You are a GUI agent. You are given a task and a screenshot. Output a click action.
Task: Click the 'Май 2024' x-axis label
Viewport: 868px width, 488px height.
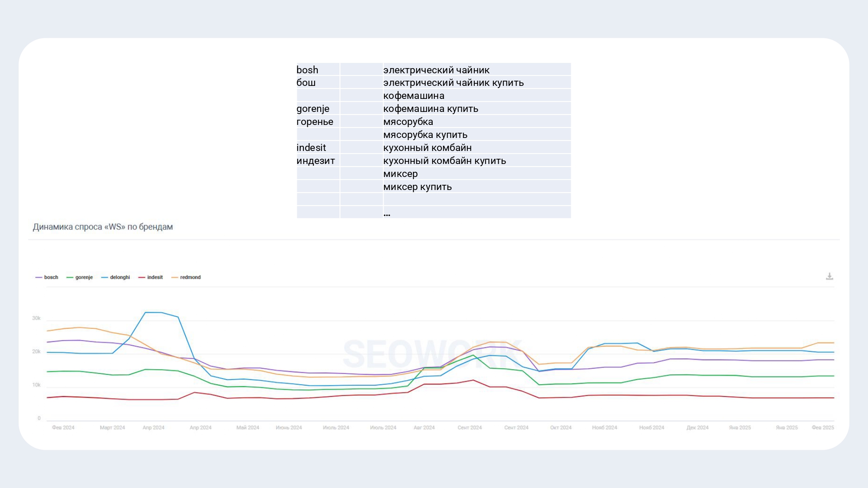[248, 428]
